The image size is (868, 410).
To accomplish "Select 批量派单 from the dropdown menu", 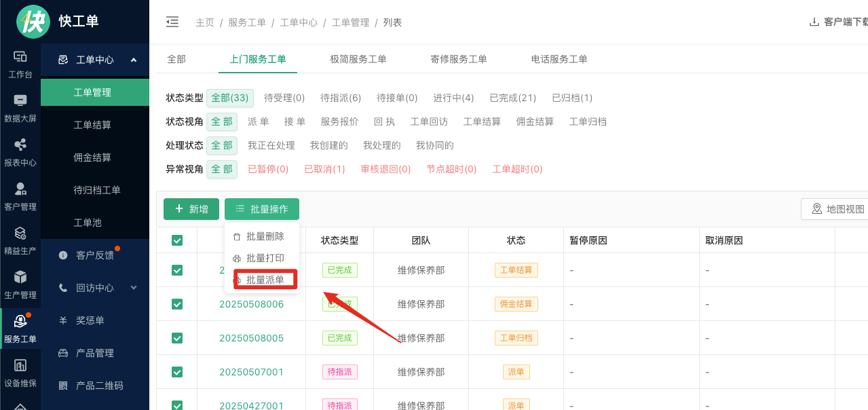I will pyautogui.click(x=265, y=280).
